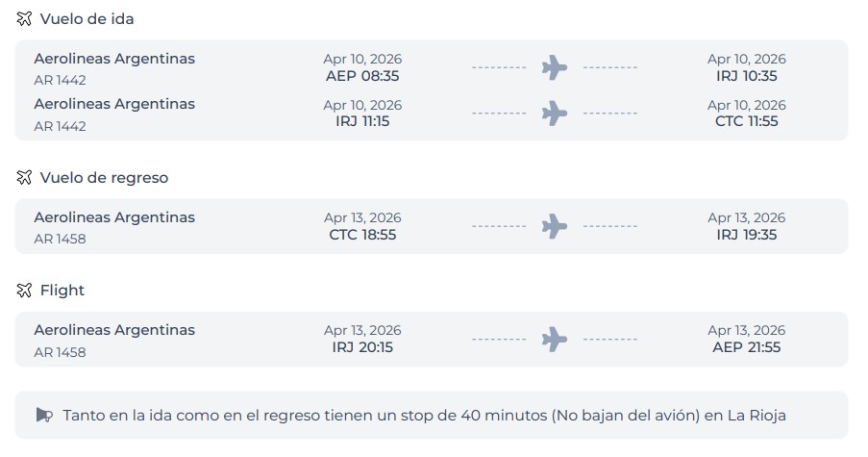Click Aerolineas Argentinas in the last Flight card
The width and height of the screenshot is (868, 457).
click(x=114, y=330)
